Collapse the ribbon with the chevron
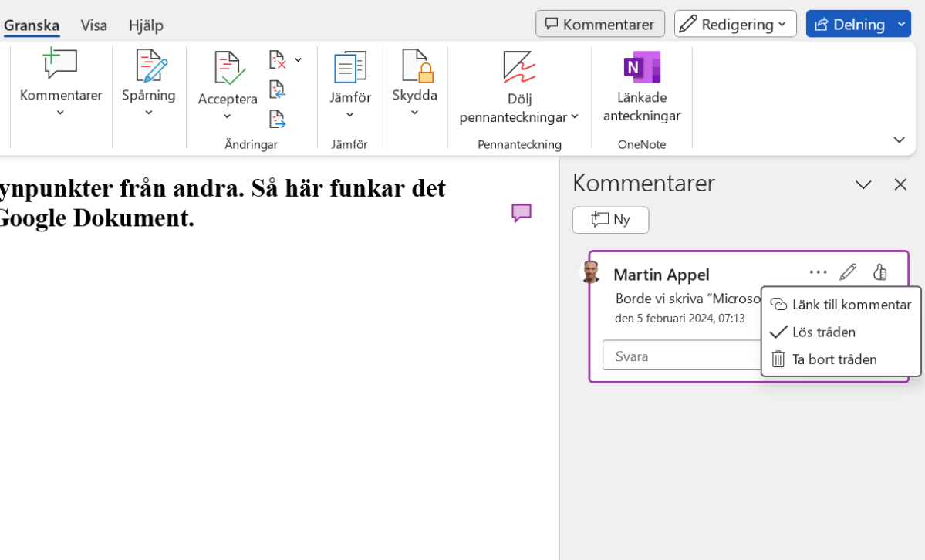 (x=899, y=140)
